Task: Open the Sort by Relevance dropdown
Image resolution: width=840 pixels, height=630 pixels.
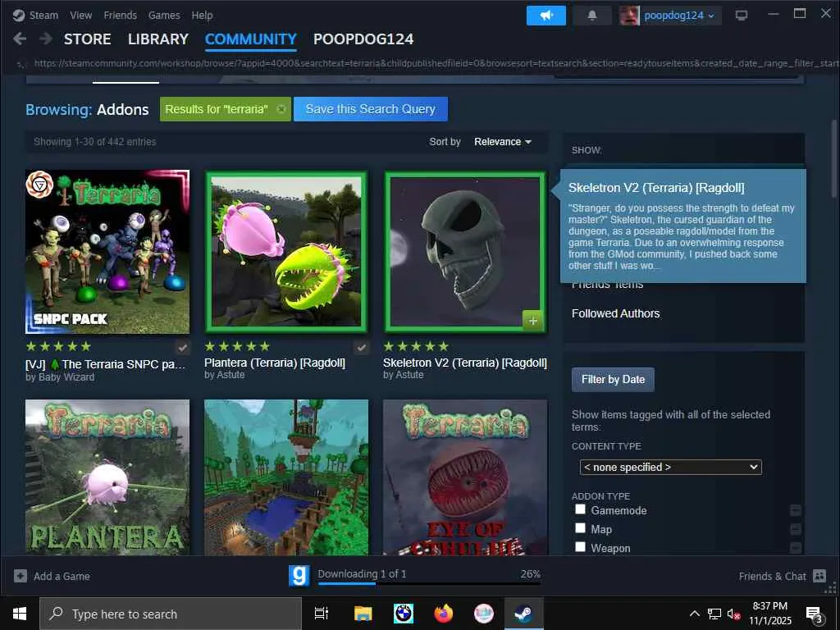Action: [x=503, y=141]
